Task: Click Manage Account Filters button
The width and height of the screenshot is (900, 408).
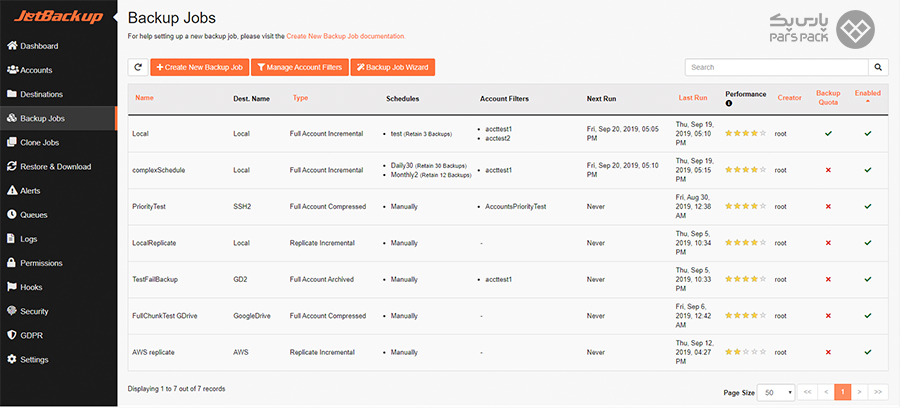Action: [x=300, y=67]
